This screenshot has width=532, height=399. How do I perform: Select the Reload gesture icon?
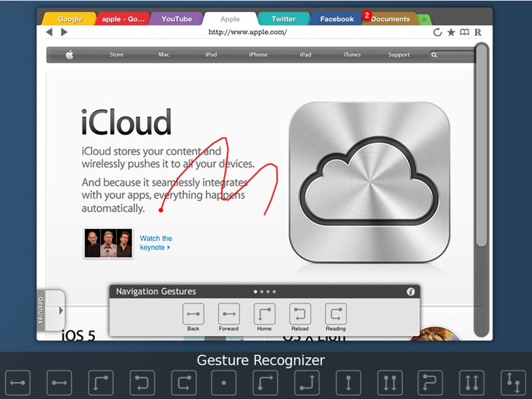(x=300, y=313)
